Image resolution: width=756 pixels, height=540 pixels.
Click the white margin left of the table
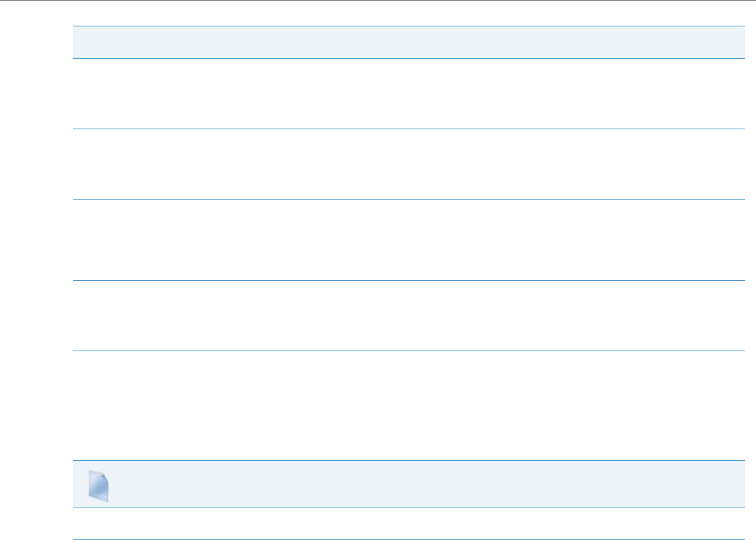[35, 271]
